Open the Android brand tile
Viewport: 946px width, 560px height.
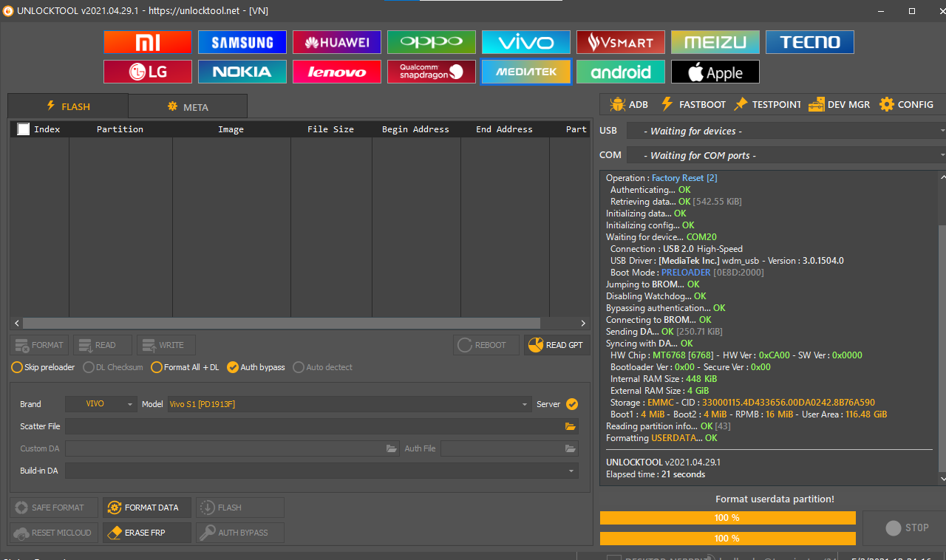coord(621,72)
